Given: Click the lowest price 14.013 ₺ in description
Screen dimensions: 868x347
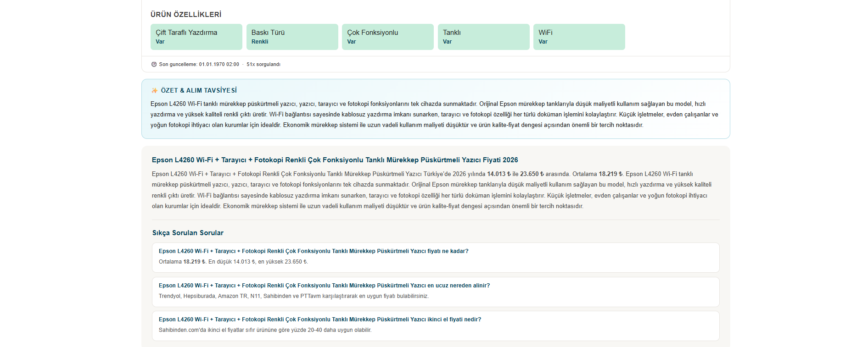Looking at the screenshot, I should coord(499,174).
